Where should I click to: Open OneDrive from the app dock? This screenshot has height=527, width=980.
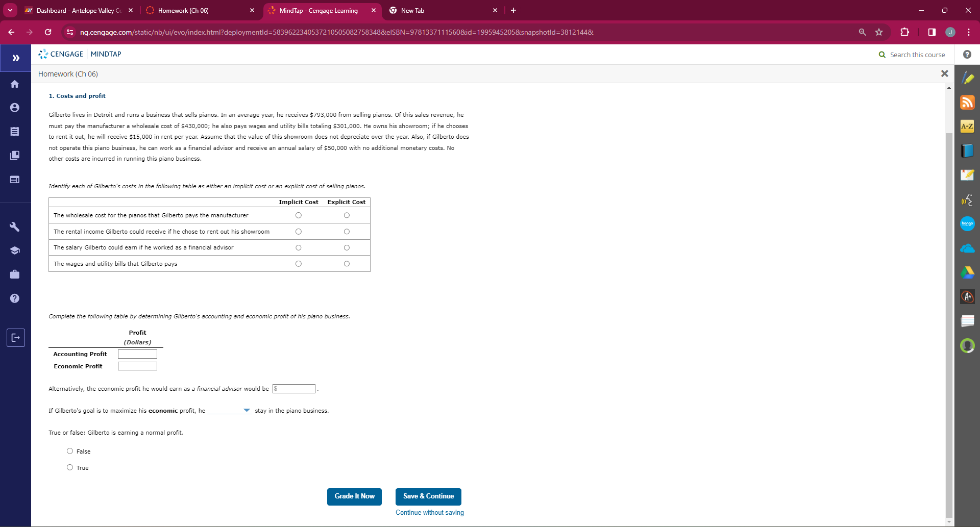click(x=968, y=248)
